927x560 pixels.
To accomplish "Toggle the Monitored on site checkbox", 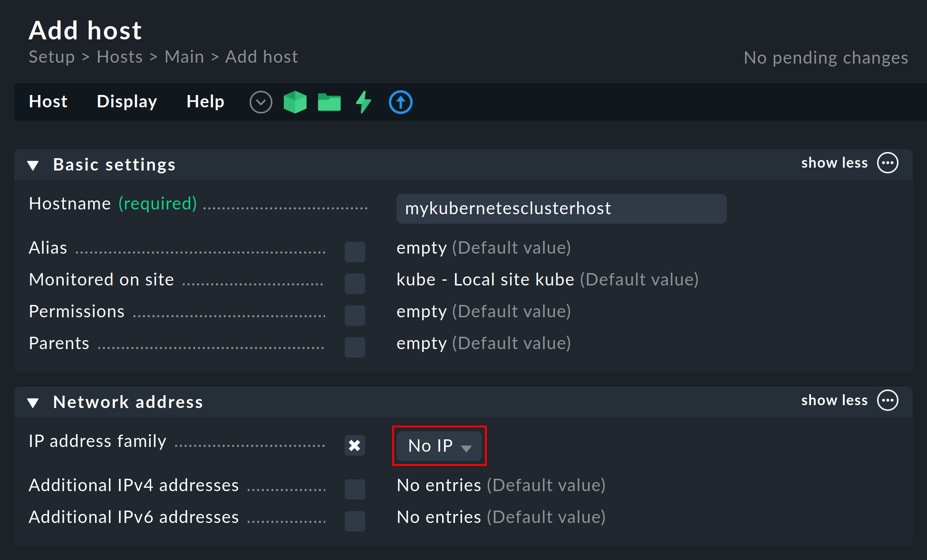I will [355, 279].
